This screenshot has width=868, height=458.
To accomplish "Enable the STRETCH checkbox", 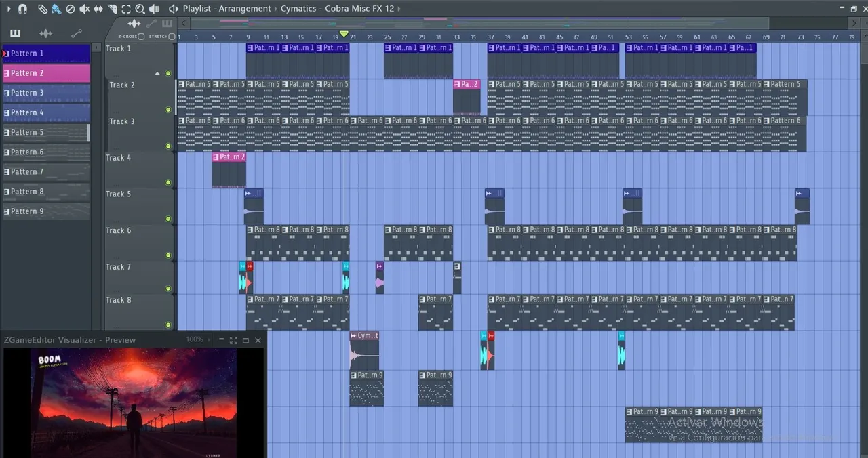I will pos(172,37).
